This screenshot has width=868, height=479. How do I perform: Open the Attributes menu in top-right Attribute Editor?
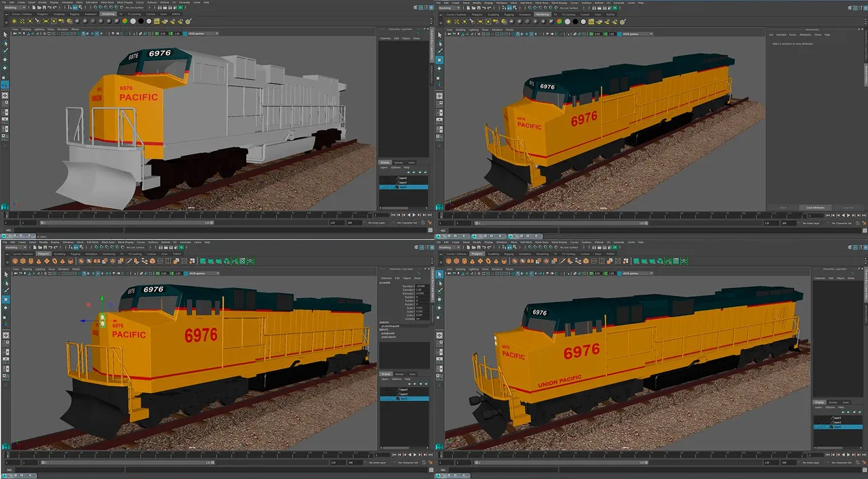[806, 35]
